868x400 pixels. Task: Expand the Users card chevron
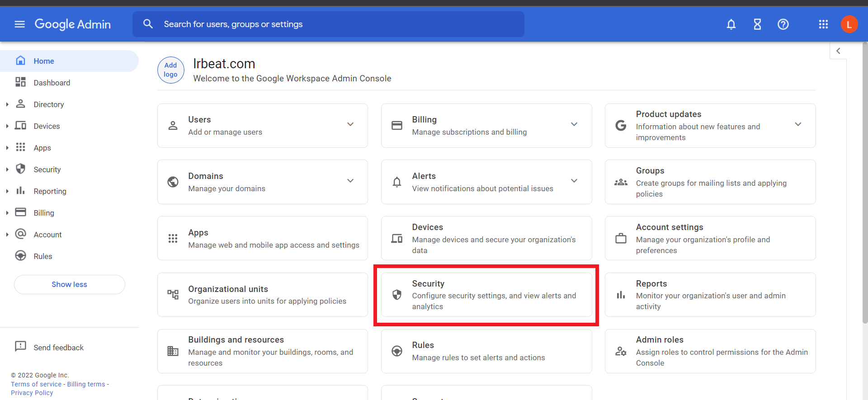350,124
